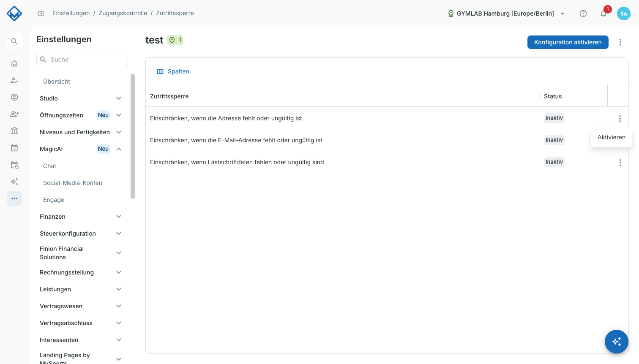This screenshot has width=639, height=364.
Task: Open Übersicht in the settings sidebar
Action: [57, 81]
